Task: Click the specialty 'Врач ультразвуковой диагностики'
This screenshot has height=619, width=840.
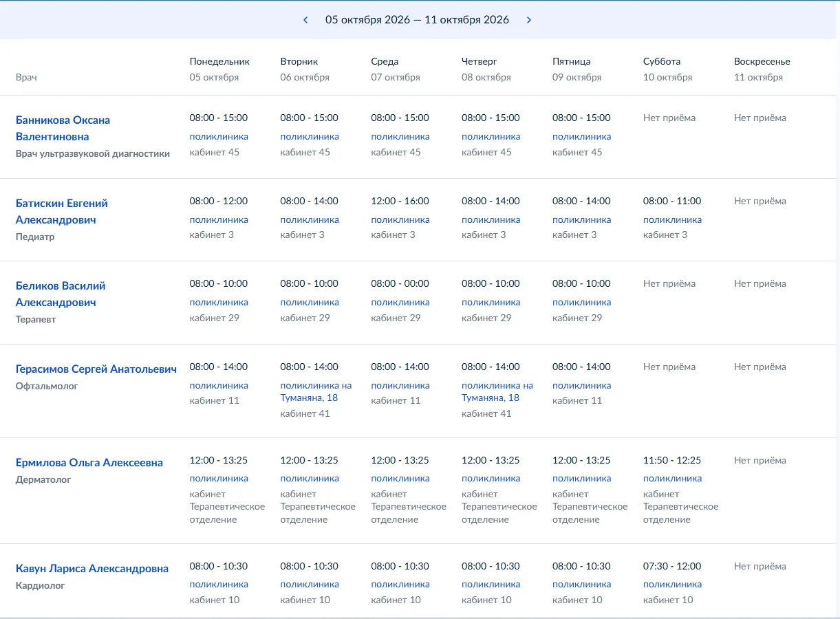Action: coord(93,153)
